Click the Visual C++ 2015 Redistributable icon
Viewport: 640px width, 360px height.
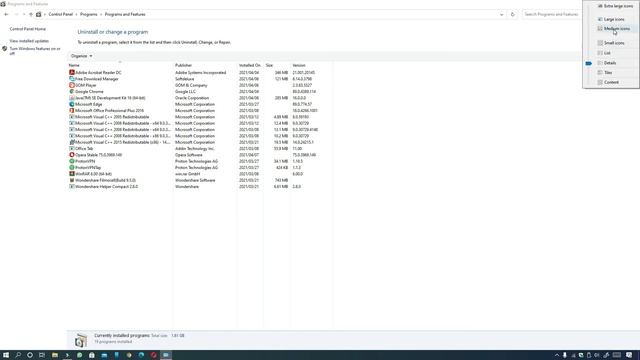pos(72,142)
